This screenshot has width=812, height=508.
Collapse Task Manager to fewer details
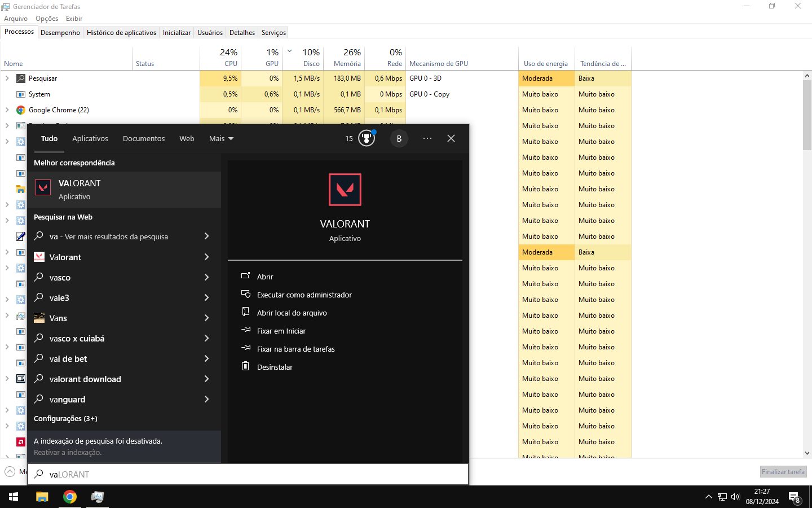10,472
